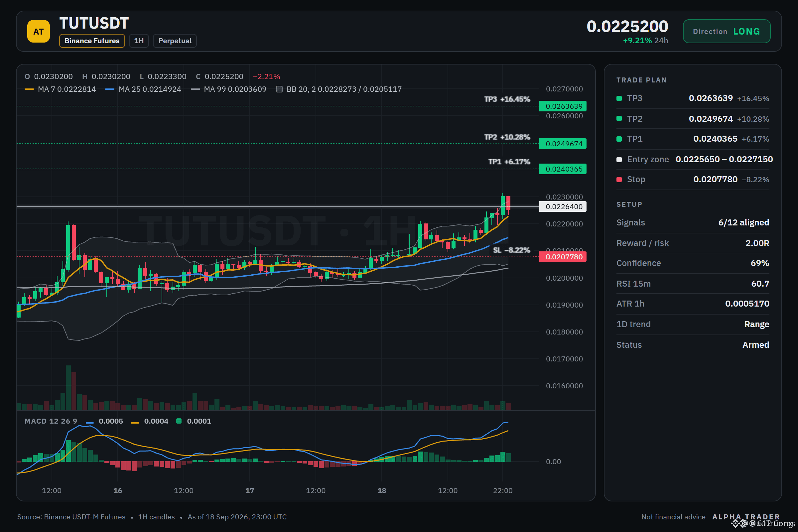Click the 22:00 time axis marker

coord(502,491)
